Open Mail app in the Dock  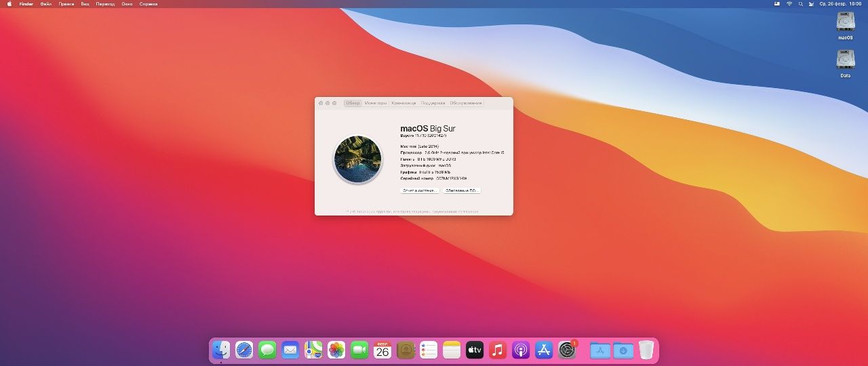(x=290, y=350)
